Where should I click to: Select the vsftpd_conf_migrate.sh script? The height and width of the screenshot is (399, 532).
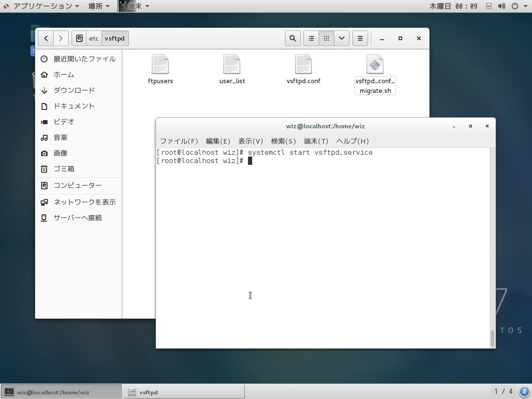point(375,74)
